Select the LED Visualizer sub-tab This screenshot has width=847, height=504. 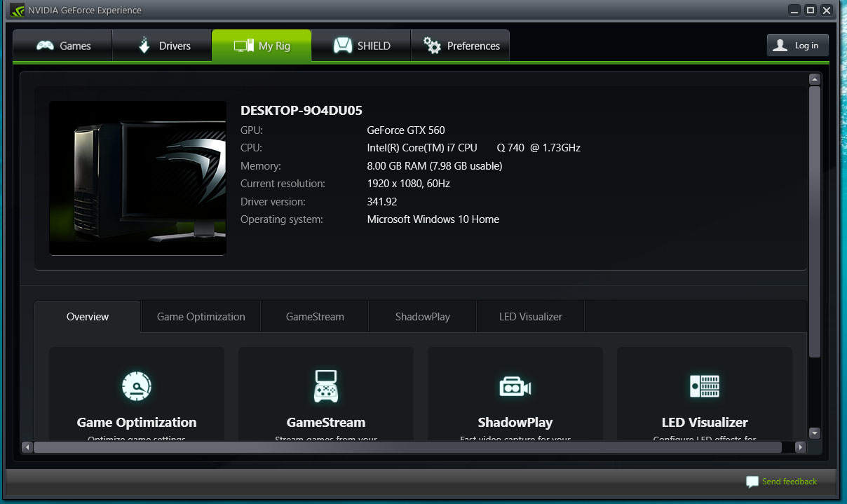531,316
